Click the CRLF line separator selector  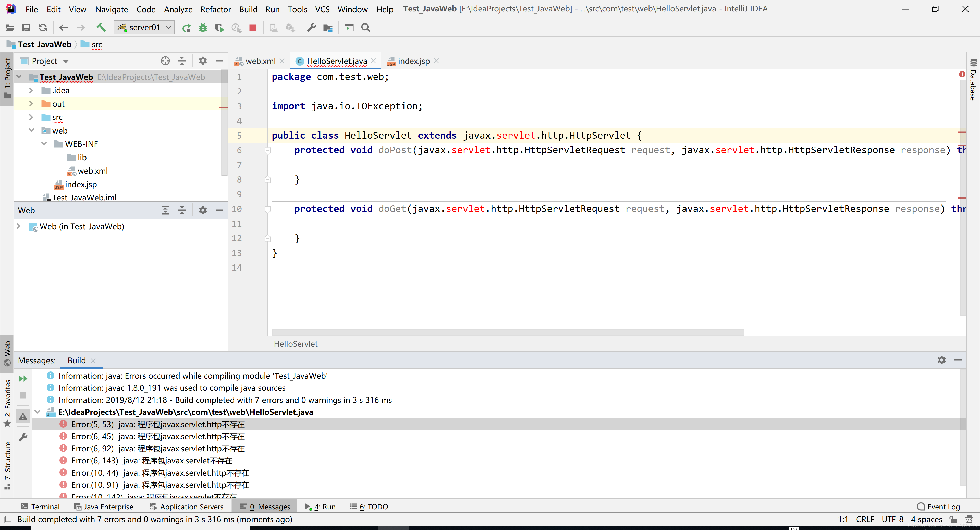865,519
